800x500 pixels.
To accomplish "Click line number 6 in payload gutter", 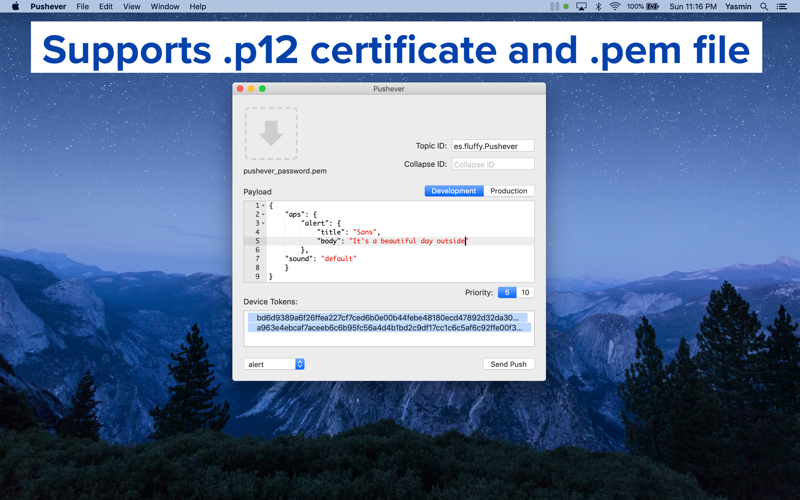I will [257, 250].
